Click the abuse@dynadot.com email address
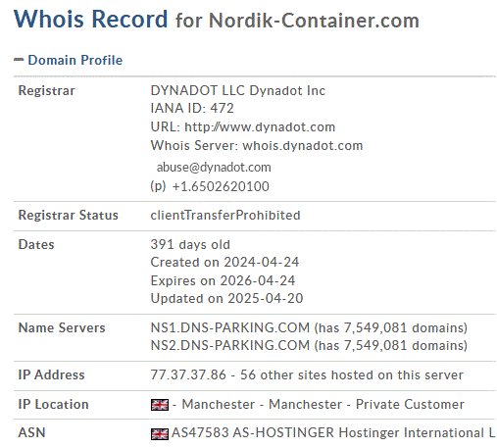Image resolution: width=497 pixels, height=448 pixels. click(x=214, y=168)
